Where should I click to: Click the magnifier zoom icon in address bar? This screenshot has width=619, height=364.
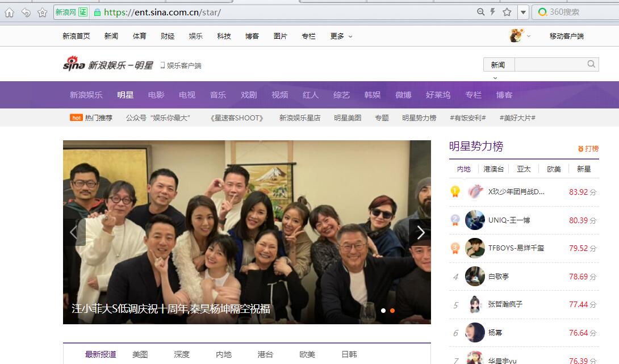coord(480,12)
